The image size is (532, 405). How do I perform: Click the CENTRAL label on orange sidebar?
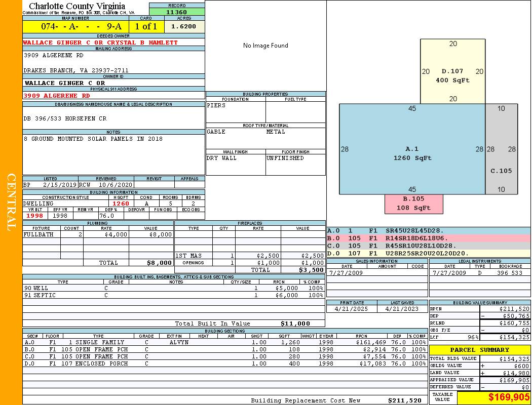point(11,202)
